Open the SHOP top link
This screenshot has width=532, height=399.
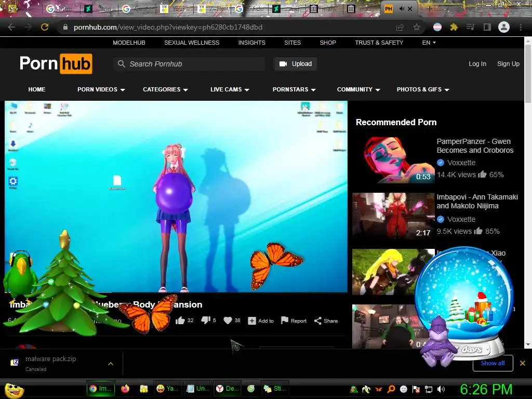click(x=328, y=43)
